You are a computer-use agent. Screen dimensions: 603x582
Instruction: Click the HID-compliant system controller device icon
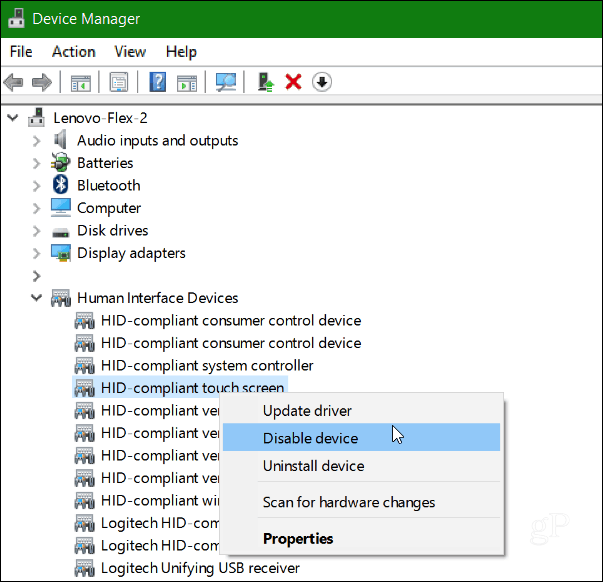pos(85,365)
